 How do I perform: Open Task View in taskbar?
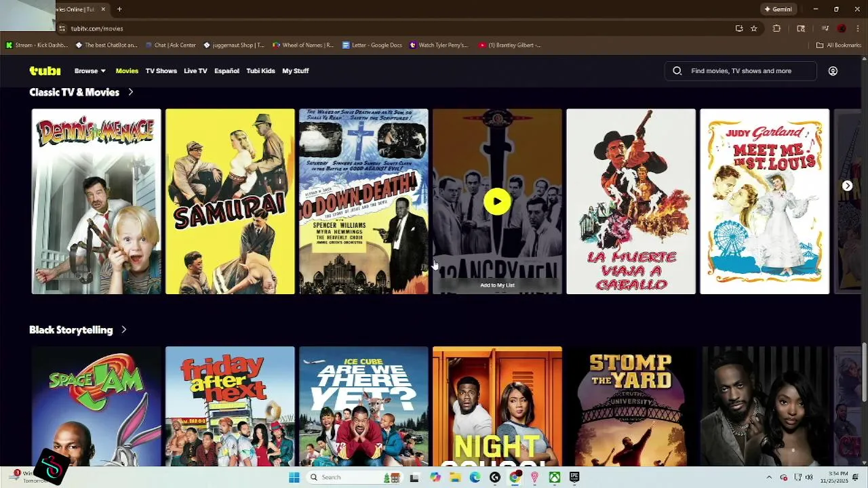[x=414, y=477]
